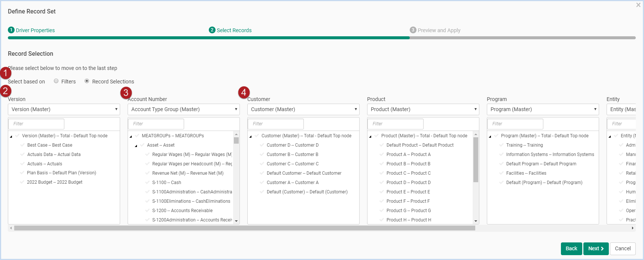Click the Product filter input field
Image resolution: width=644 pixels, height=260 pixels.
[396, 124]
